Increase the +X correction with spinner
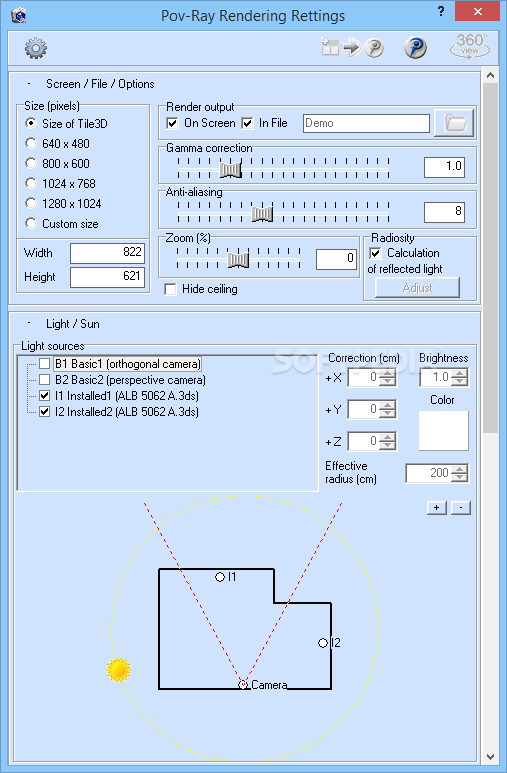 (x=388, y=374)
